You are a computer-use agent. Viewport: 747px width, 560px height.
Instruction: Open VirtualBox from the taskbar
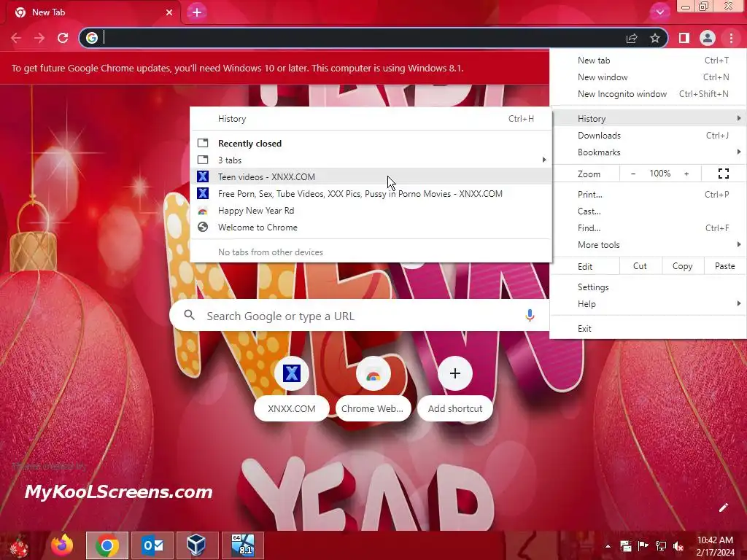[x=197, y=545]
